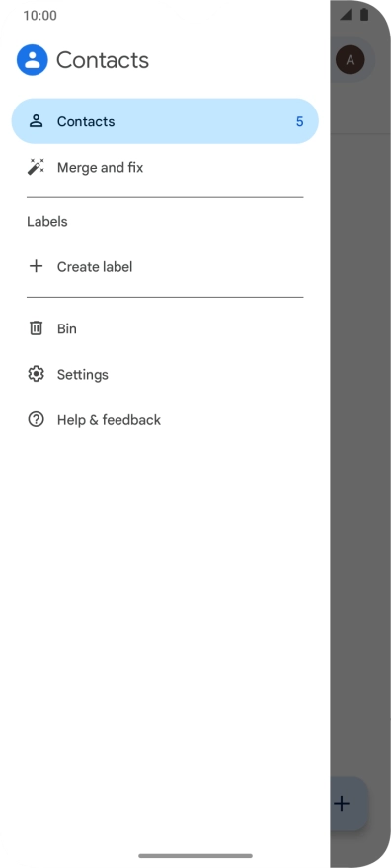Open Merge and fix
Viewport: 391px width, 868px height.
[x=165, y=167]
